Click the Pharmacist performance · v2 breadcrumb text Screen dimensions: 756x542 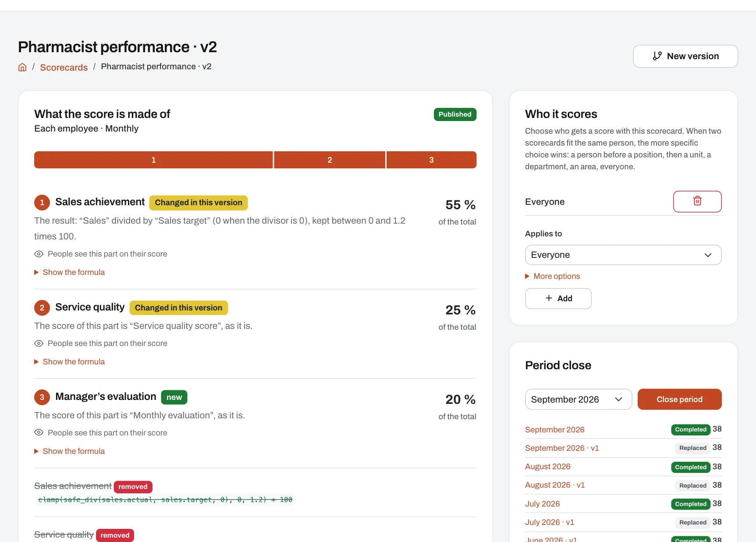coord(156,67)
